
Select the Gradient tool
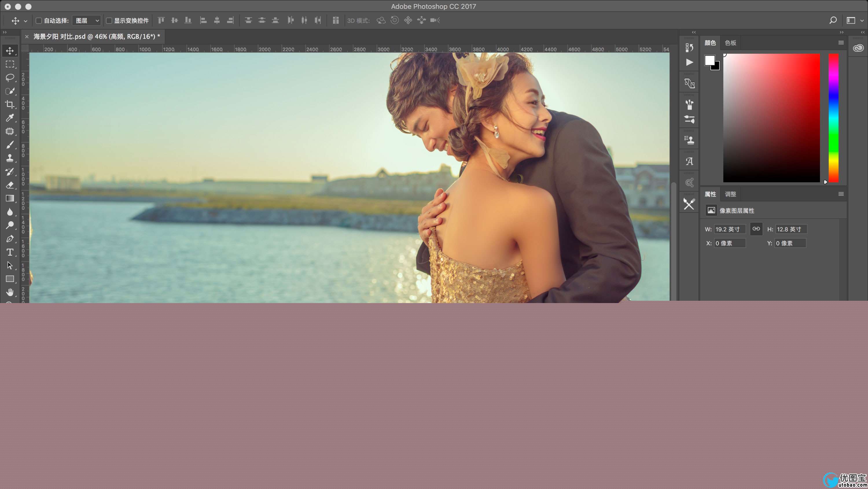pos(10,198)
